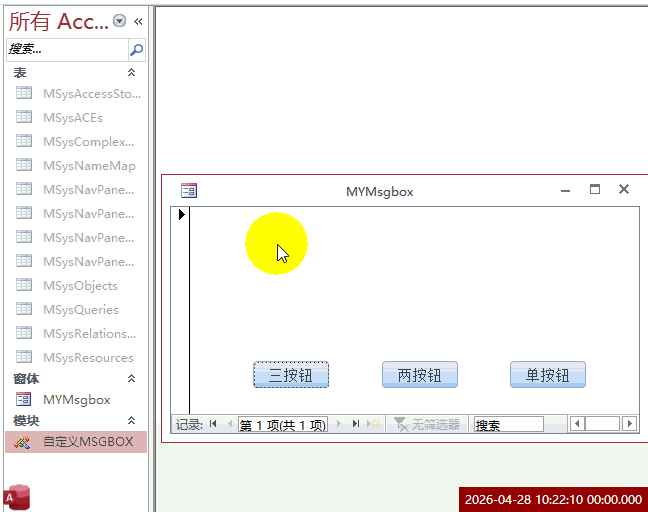Click the Access icon on the taskbar
Image resolution: width=648 pixels, height=512 pixels.
point(16,497)
